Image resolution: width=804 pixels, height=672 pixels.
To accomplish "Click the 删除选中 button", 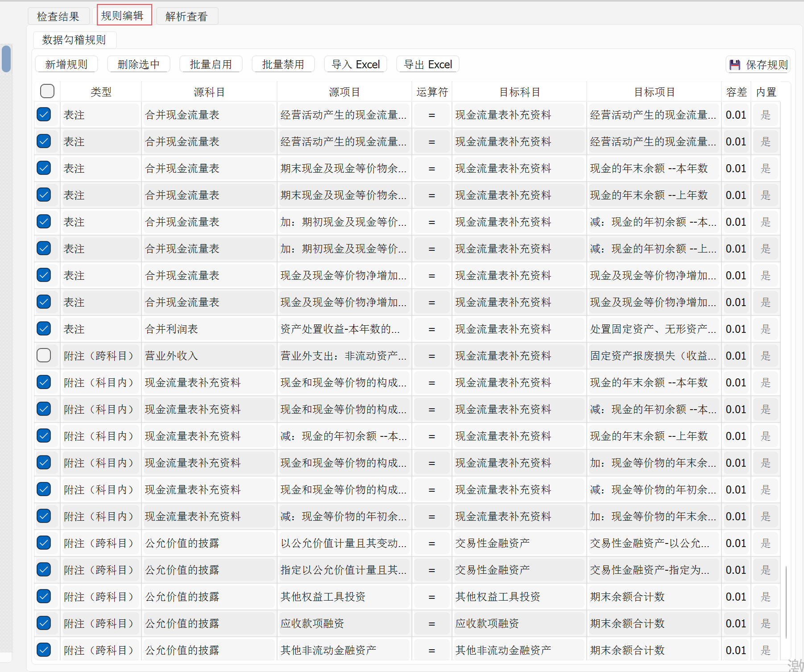I will point(138,64).
